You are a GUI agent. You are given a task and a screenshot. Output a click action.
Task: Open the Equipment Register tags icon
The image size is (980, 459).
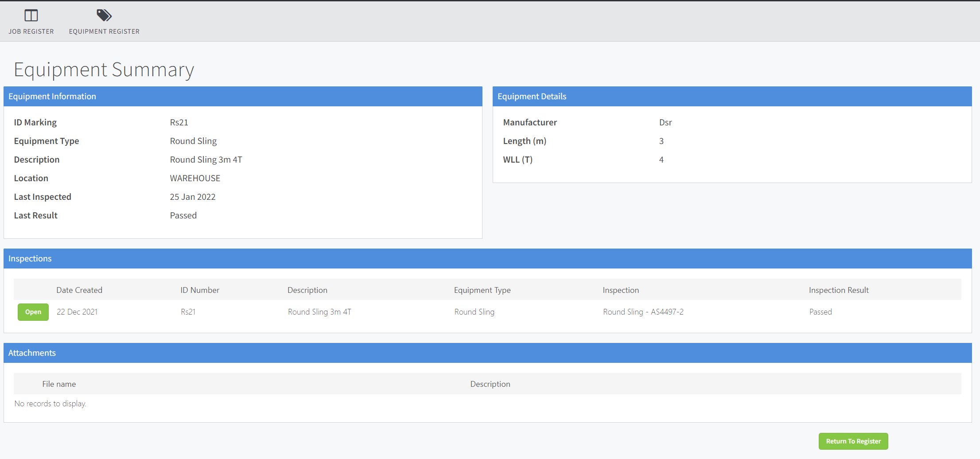104,16
